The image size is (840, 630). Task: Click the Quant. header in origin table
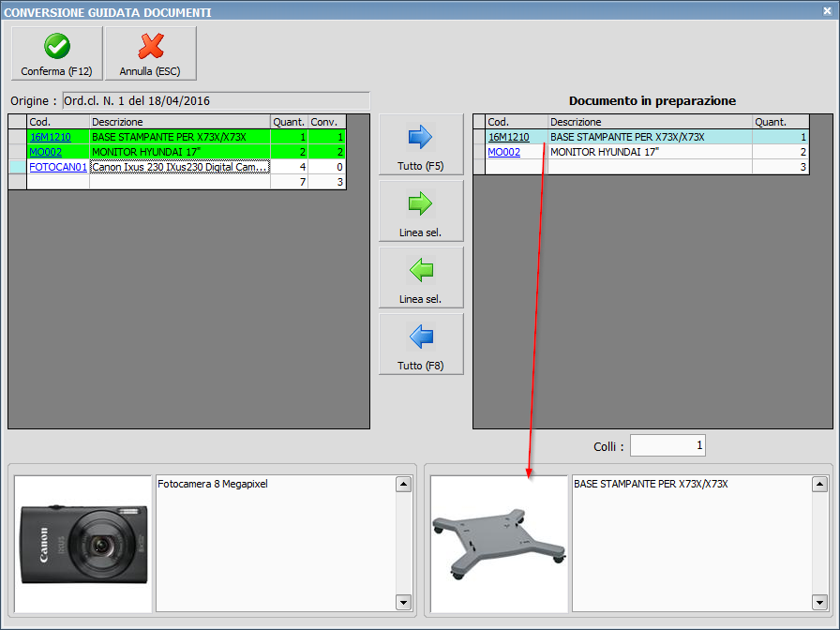(x=290, y=122)
